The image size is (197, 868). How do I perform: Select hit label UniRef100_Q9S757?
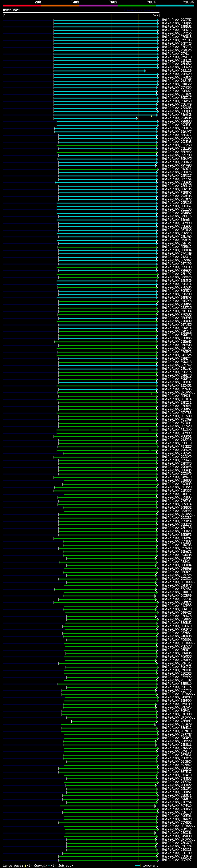(176, 20)
